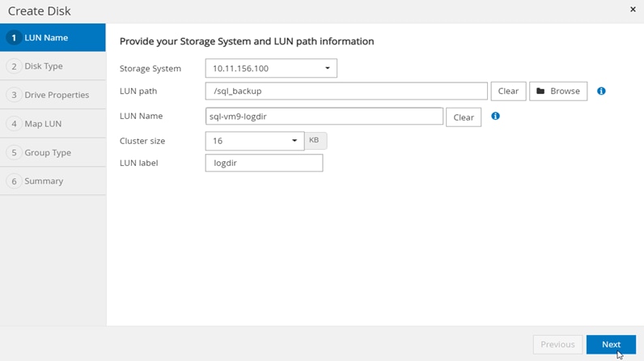Go to Map LUN step
This screenshot has width=644, height=361.
pyautogui.click(x=53, y=124)
